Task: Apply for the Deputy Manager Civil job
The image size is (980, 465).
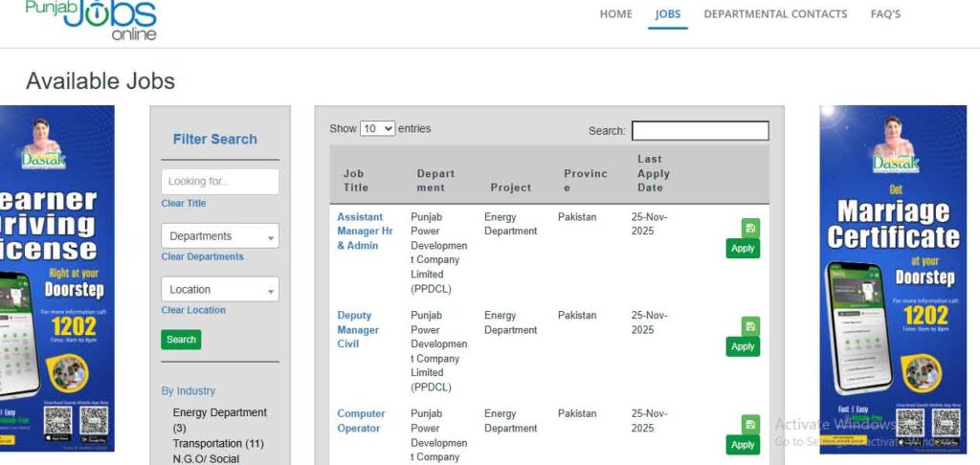Action: (x=743, y=346)
